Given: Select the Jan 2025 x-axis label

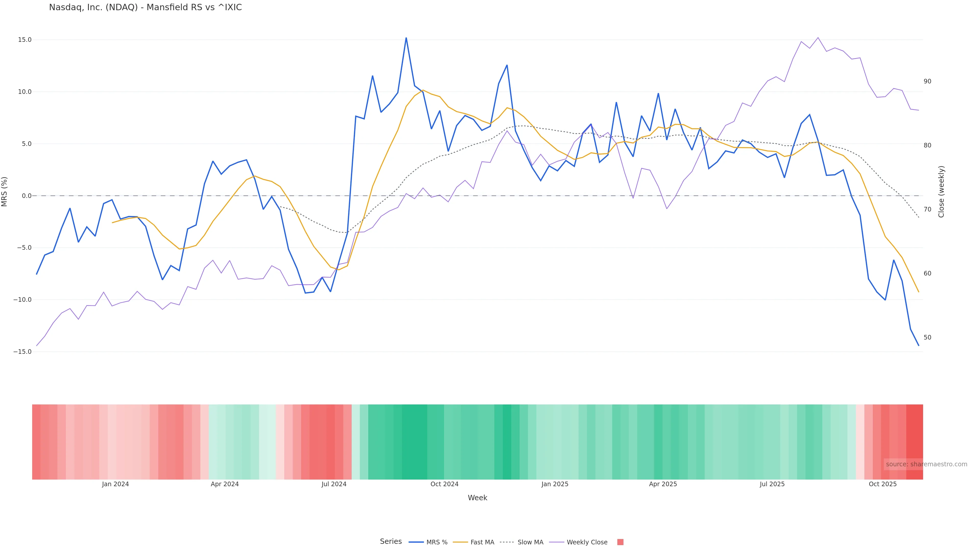Looking at the screenshot, I should (555, 484).
